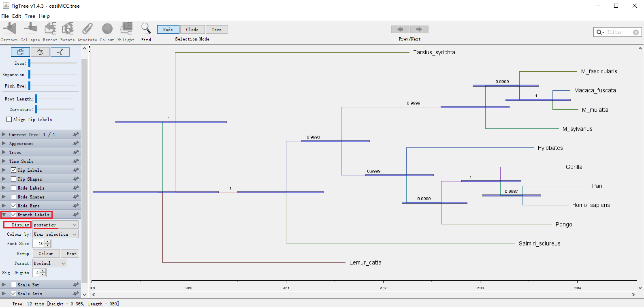Click the pin icon on Appearance row
644x307 pixels.
point(76,143)
